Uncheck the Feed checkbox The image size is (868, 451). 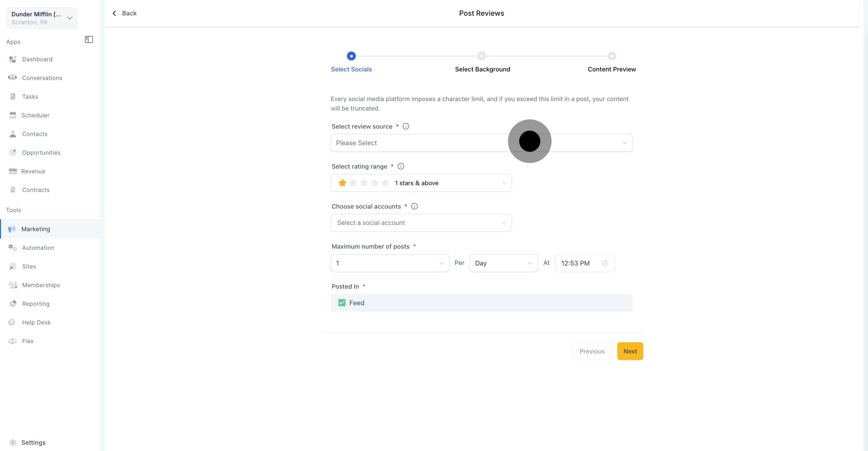tap(342, 303)
